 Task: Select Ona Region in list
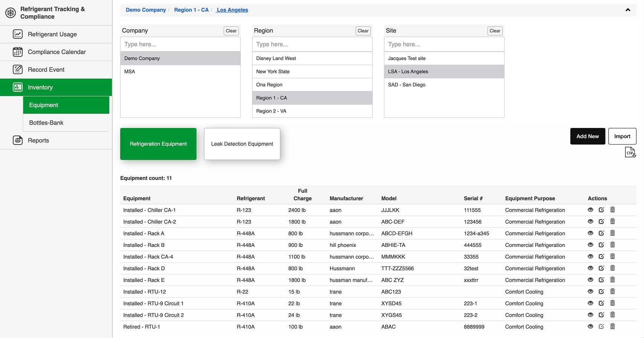(312, 85)
